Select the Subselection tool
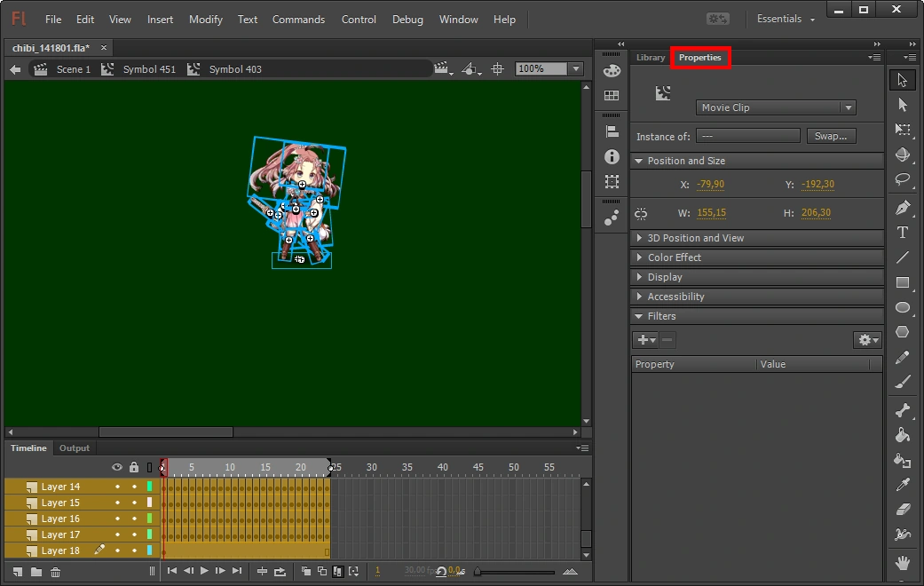 coord(903,105)
